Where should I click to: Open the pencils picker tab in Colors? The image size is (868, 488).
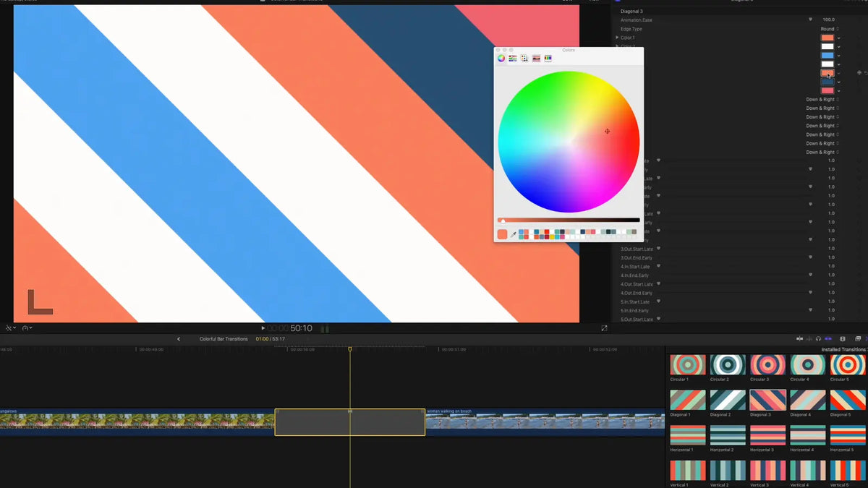(548, 58)
